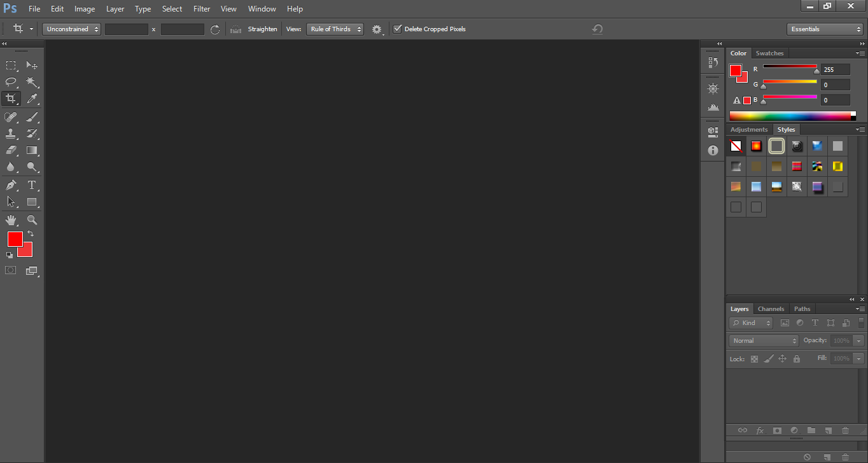
Task: Add a layer style fx
Action: pos(760,431)
